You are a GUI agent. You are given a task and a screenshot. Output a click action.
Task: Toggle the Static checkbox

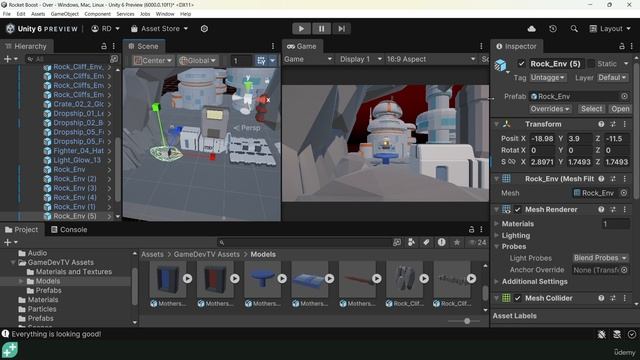pyautogui.click(x=591, y=64)
